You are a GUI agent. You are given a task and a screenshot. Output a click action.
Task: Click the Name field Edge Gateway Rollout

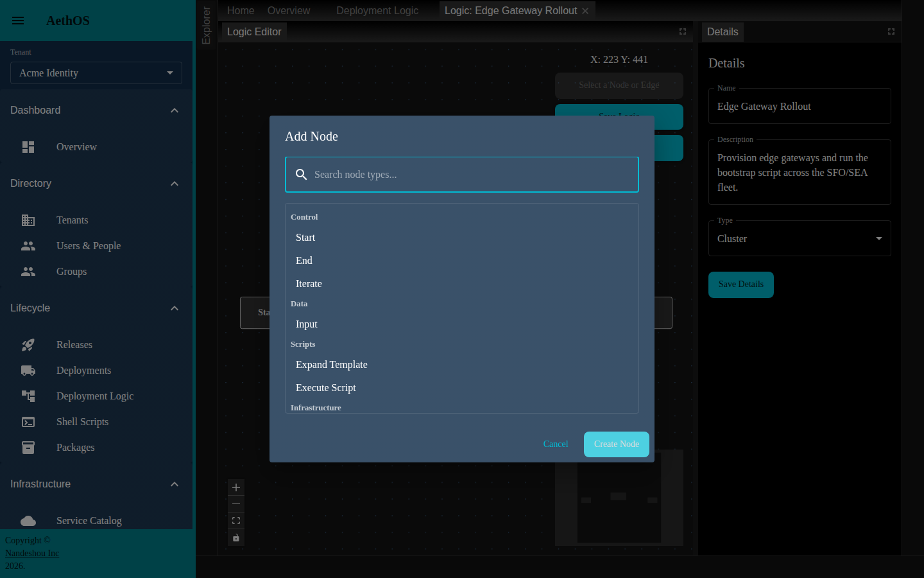coord(800,107)
